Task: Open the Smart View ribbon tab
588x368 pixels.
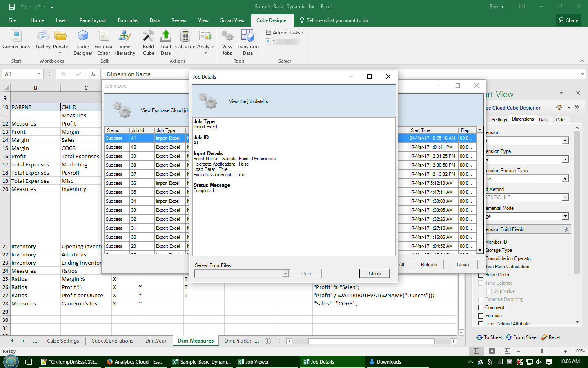Action: (232, 20)
